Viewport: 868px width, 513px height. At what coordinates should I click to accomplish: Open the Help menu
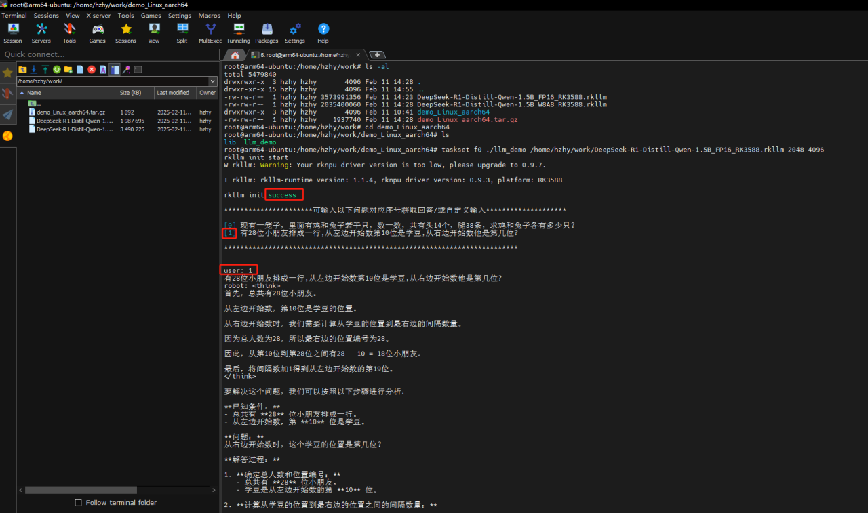point(234,15)
